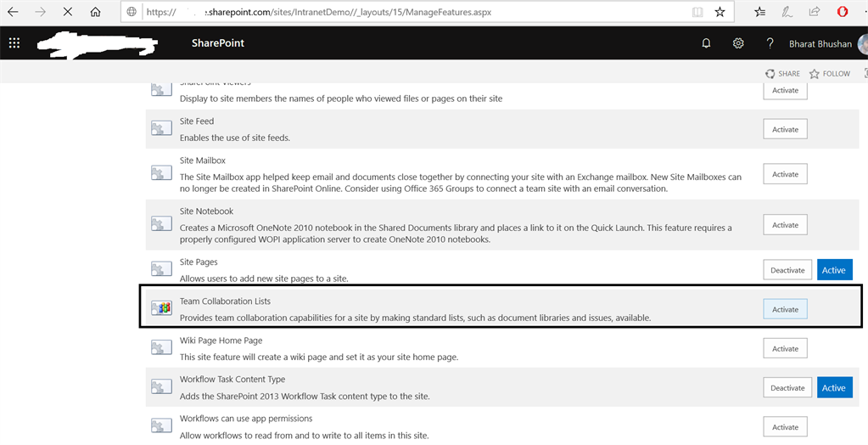Open the Bharat Bhushan account menu

pyautogui.click(x=820, y=43)
